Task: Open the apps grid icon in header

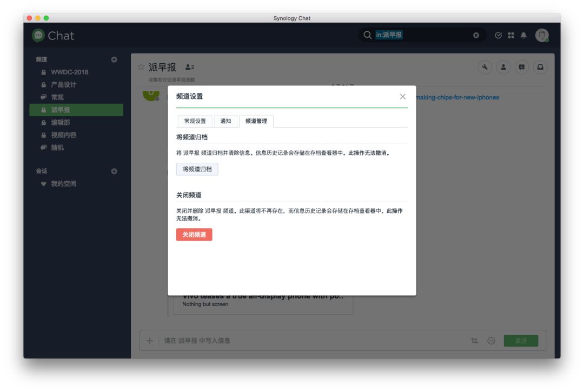Action: (511, 35)
